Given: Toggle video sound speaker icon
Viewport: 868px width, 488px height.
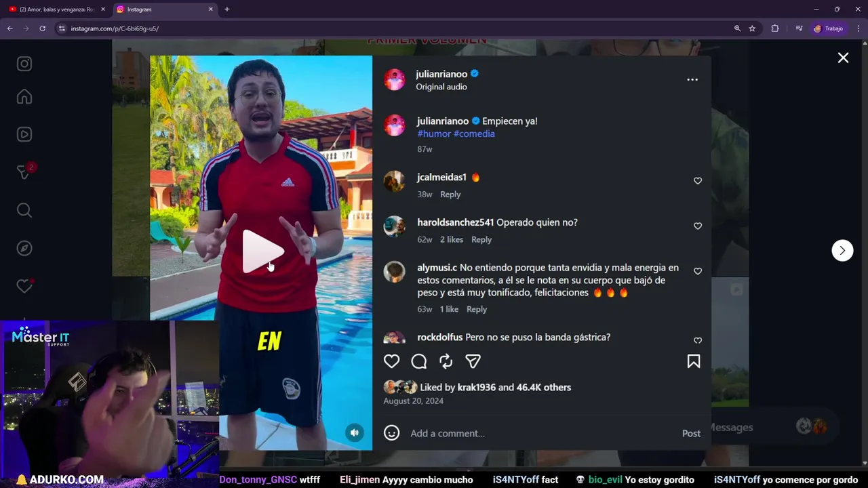Looking at the screenshot, I should tap(355, 432).
